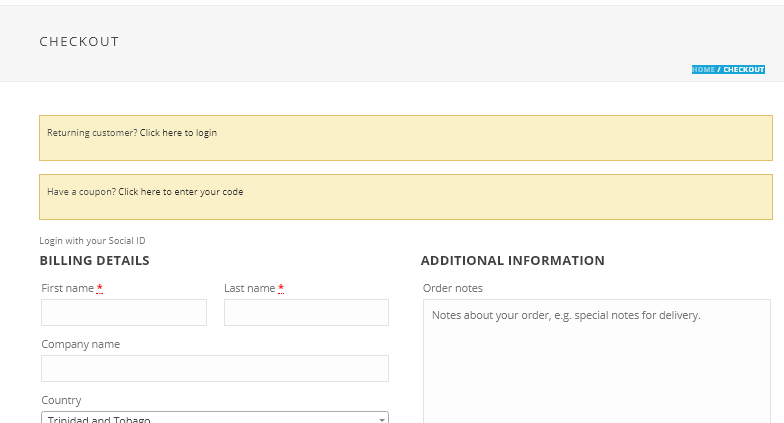784x423 pixels.
Task: Click the Billing Details heading
Action: point(94,261)
